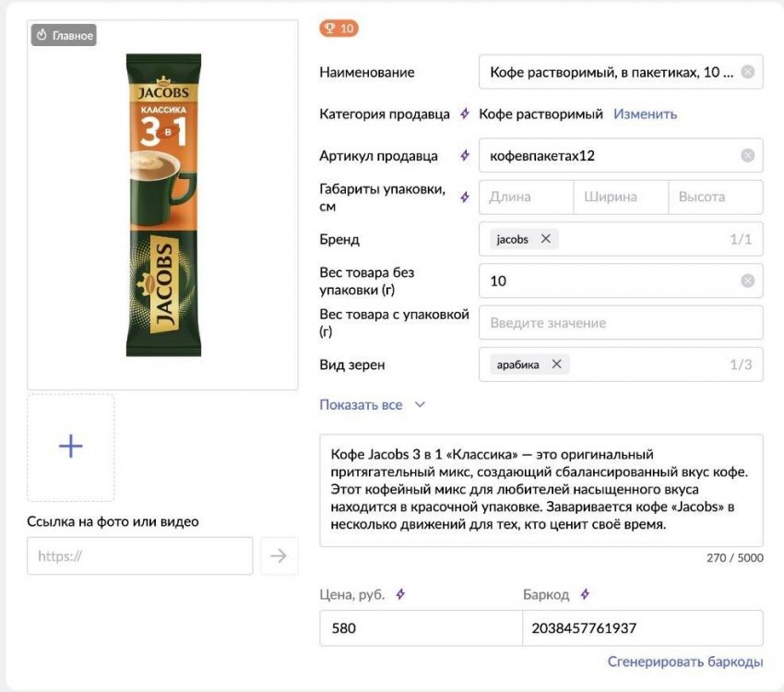
Task: Remove the jacobs brand tag
Action: 546,239
